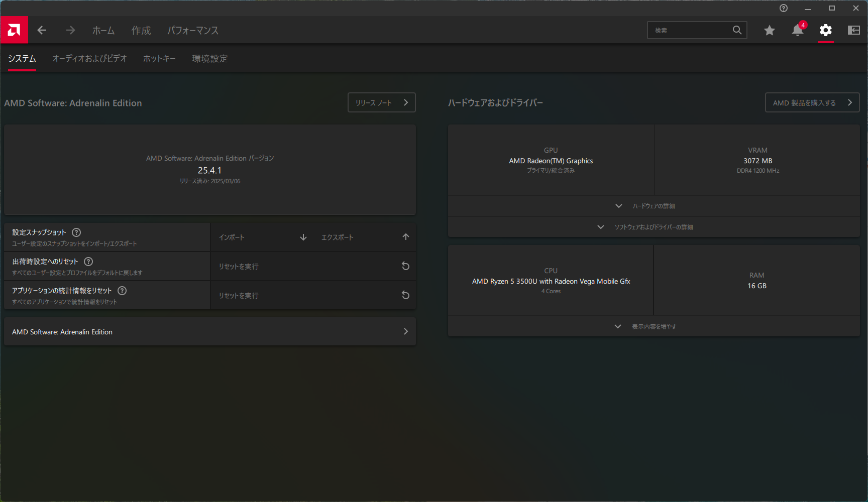The height and width of the screenshot is (502, 868).
Task: Click the リリース ノート button
Action: (x=381, y=102)
